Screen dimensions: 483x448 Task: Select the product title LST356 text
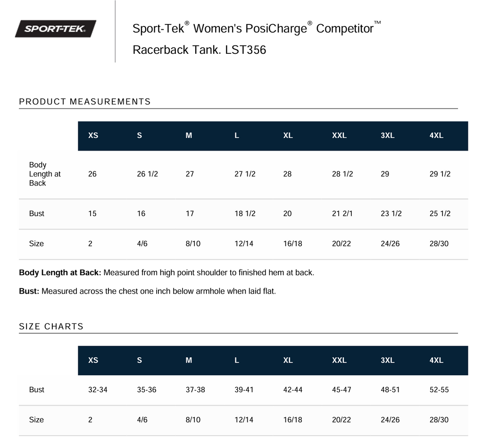click(245, 50)
